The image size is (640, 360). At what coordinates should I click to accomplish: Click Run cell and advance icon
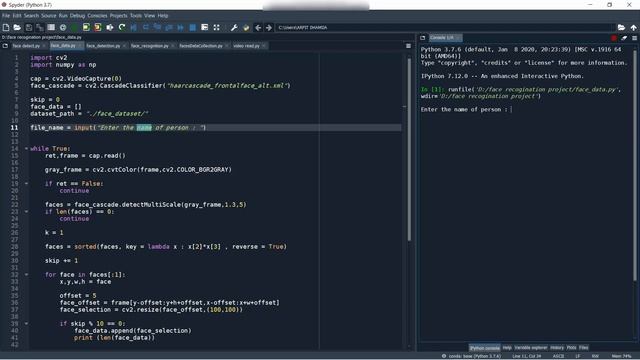98,27
